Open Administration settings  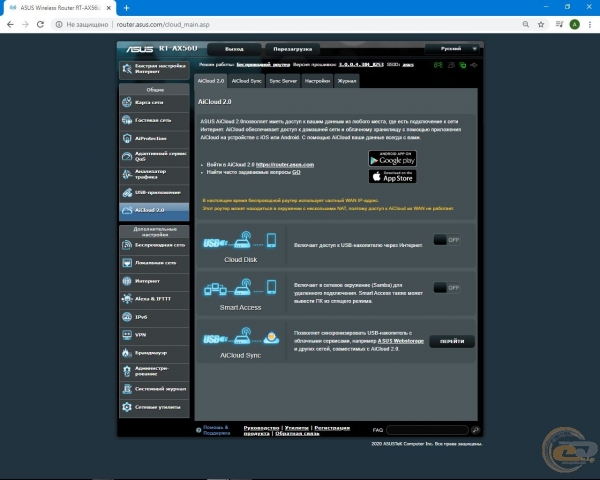pos(154,371)
